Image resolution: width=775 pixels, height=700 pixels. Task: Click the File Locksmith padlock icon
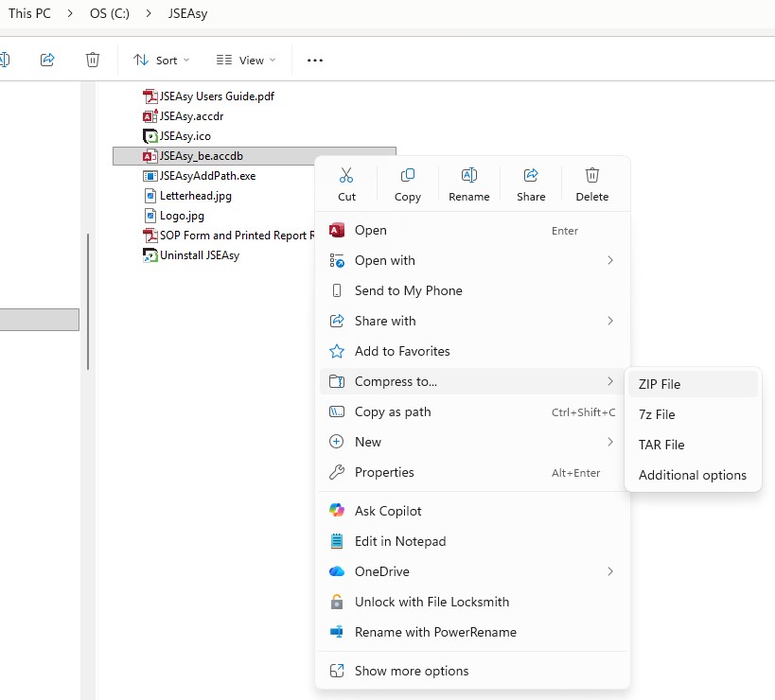tap(337, 602)
